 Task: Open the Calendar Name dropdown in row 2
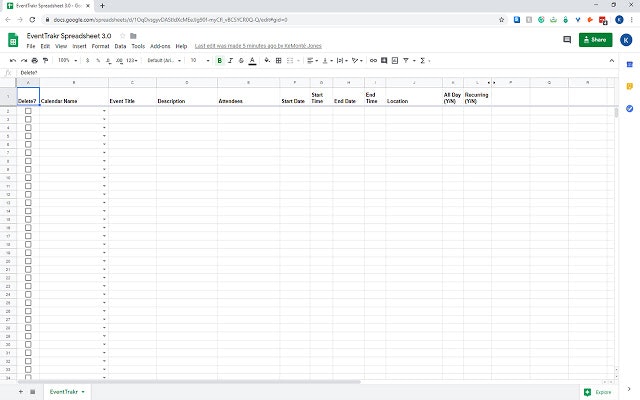click(104, 111)
